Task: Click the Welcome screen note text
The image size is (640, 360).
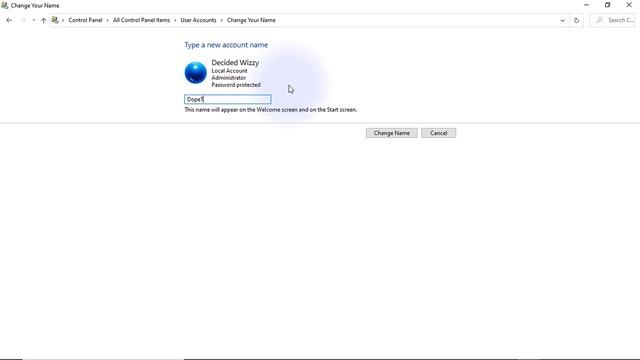Action: [x=271, y=110]
